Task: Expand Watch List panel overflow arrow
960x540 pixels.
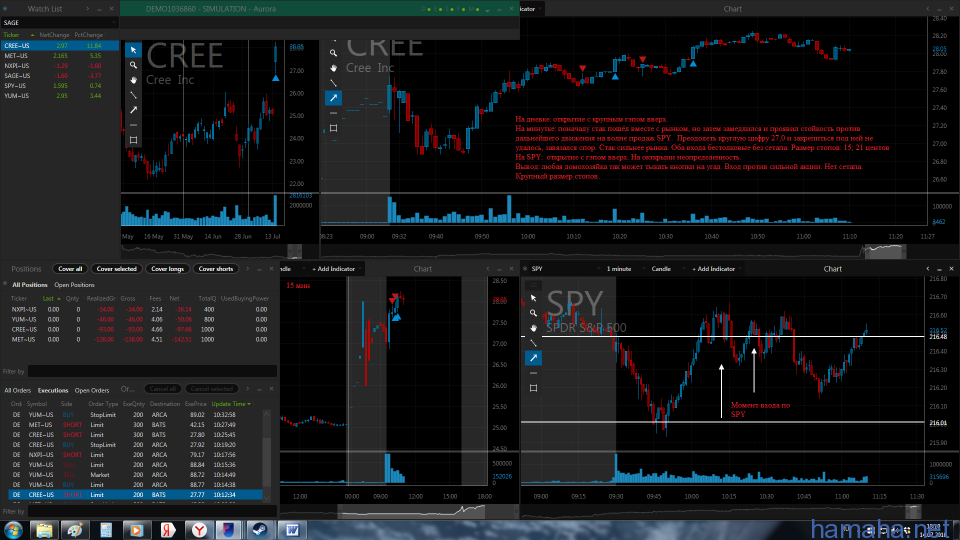Action: [88, 9]
